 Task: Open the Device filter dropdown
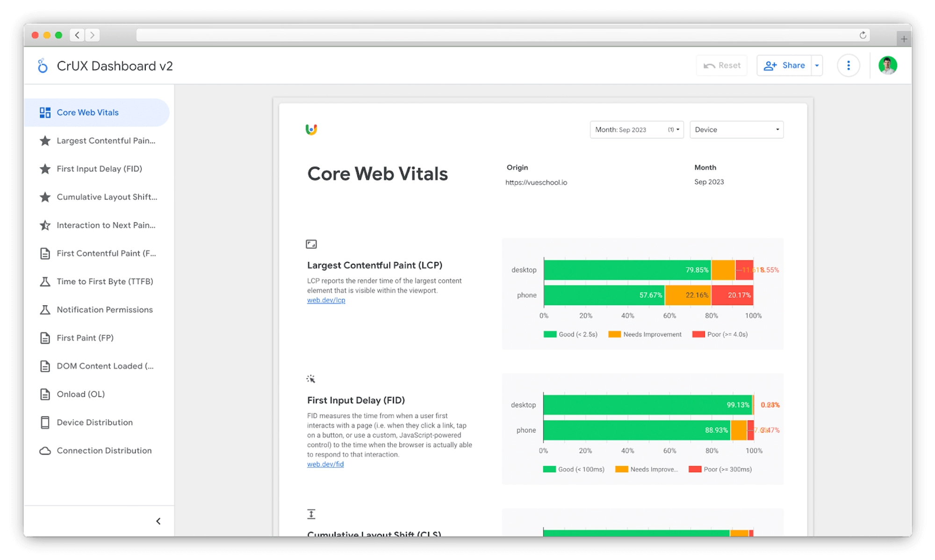[736, 129]
